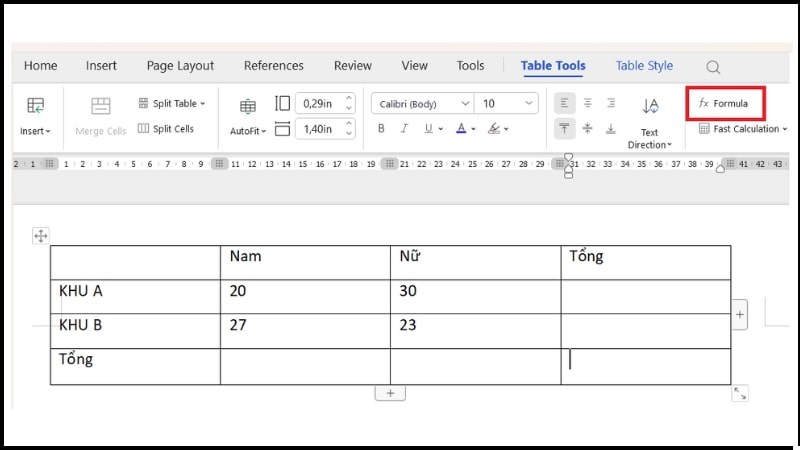Click the Insert table icon
Screen dimensions: 800x450
[x=35, y=106]
